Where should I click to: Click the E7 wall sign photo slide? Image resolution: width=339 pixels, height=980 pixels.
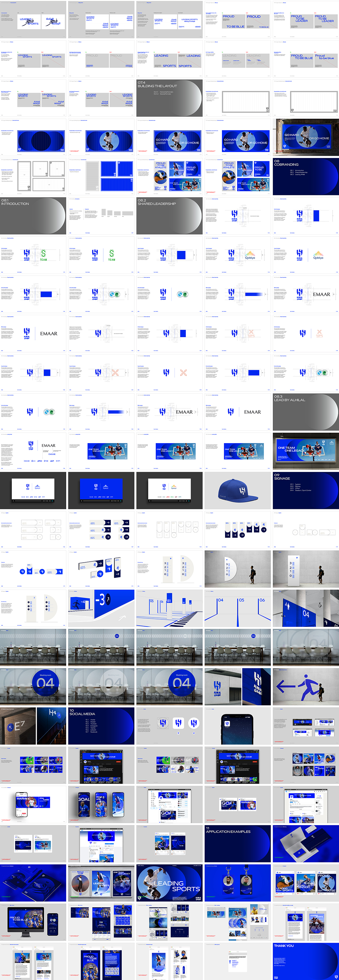(18, 726)
